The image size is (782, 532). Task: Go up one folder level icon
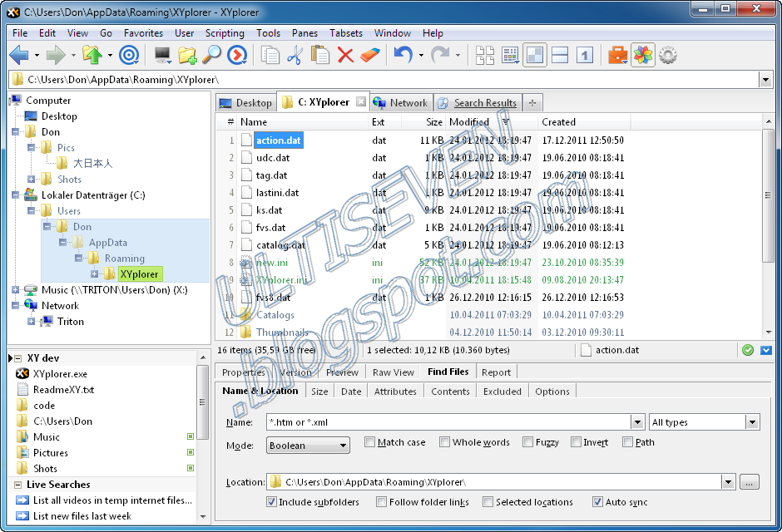coord(92,55)
